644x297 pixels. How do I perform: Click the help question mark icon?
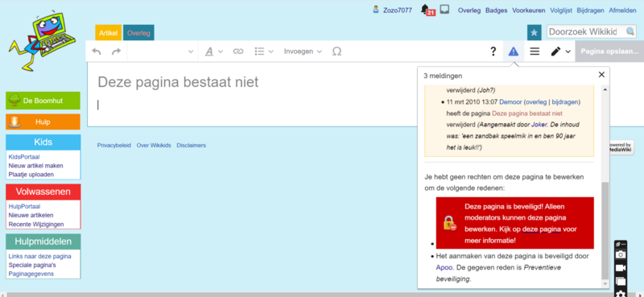(493, 52)
